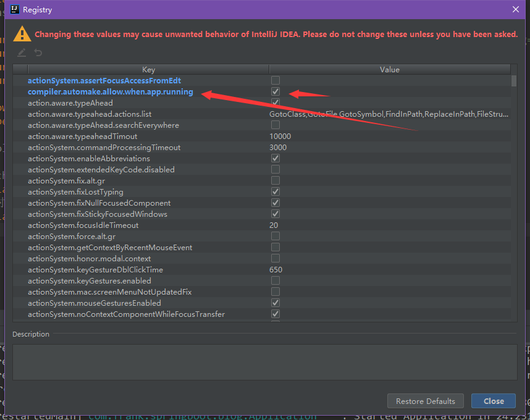Toggle actionSystem.fixNullFocusedComponent checkbox
Screen dimensions: 530x420
point(276,203)
